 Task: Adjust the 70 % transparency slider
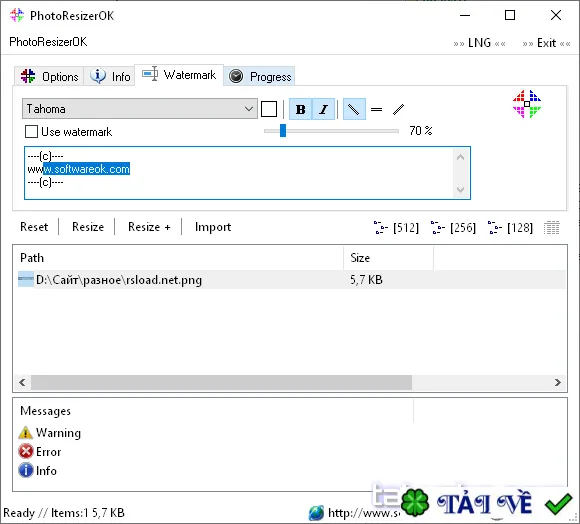(x=283, y=131)
